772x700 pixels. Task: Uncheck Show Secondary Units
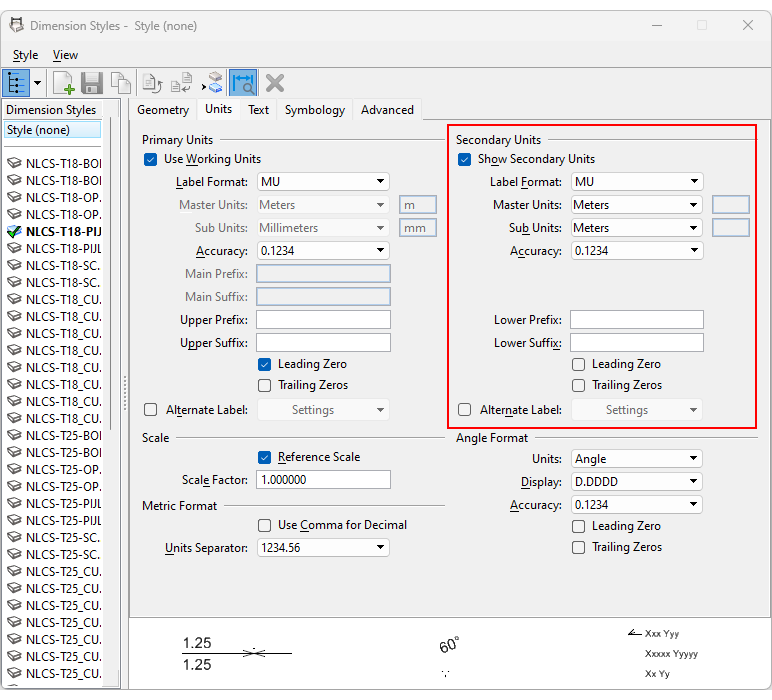[x=465, y=159]
